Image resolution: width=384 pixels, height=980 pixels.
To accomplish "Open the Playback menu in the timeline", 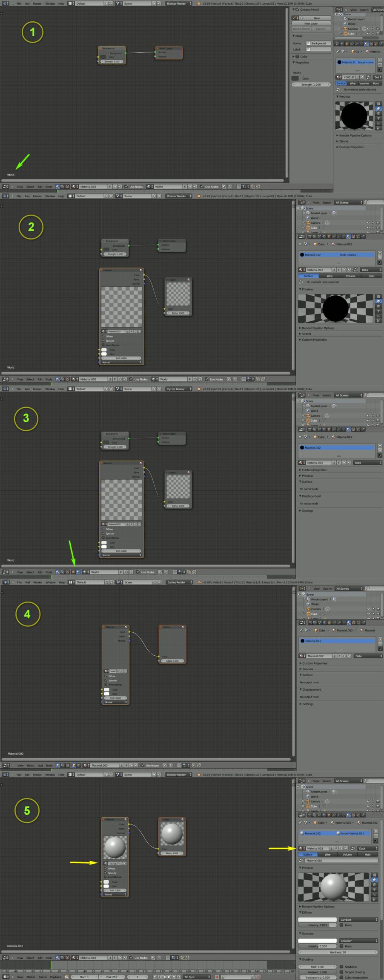I will 55,977.
